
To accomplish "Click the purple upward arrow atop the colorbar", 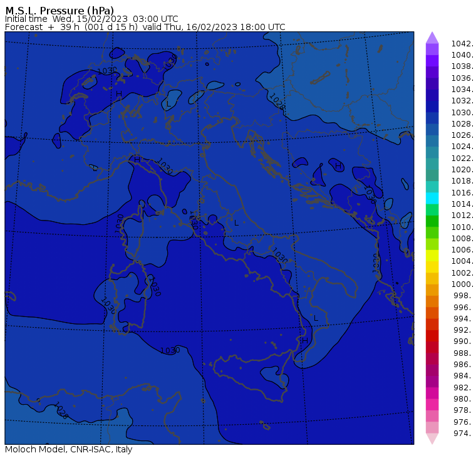I will click(432, 38).
